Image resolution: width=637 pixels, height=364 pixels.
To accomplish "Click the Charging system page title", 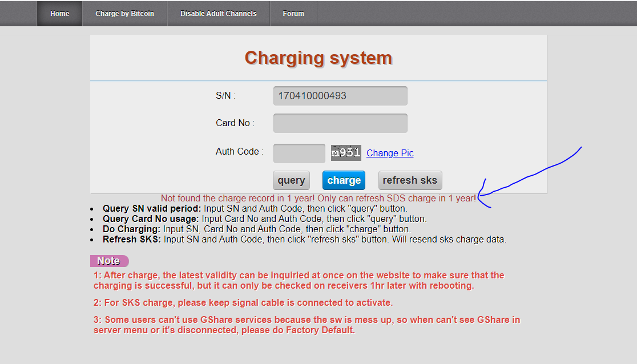I will tap(318, 58).
